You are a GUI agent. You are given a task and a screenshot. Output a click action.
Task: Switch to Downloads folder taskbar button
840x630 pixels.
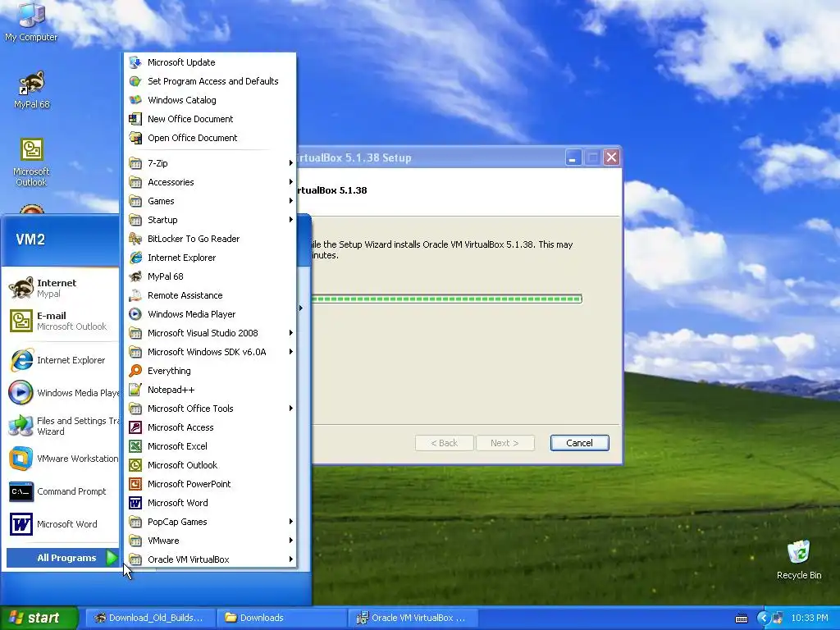click(281, 618)
